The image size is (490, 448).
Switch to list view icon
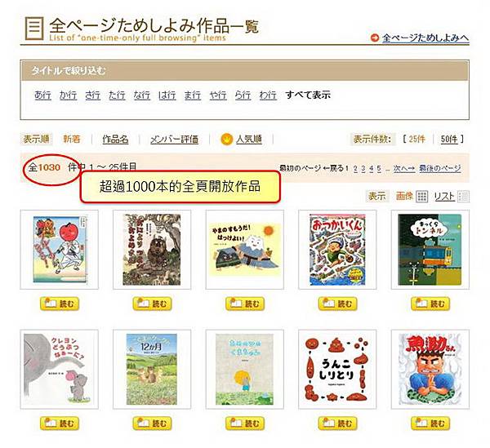pos(464,197)
